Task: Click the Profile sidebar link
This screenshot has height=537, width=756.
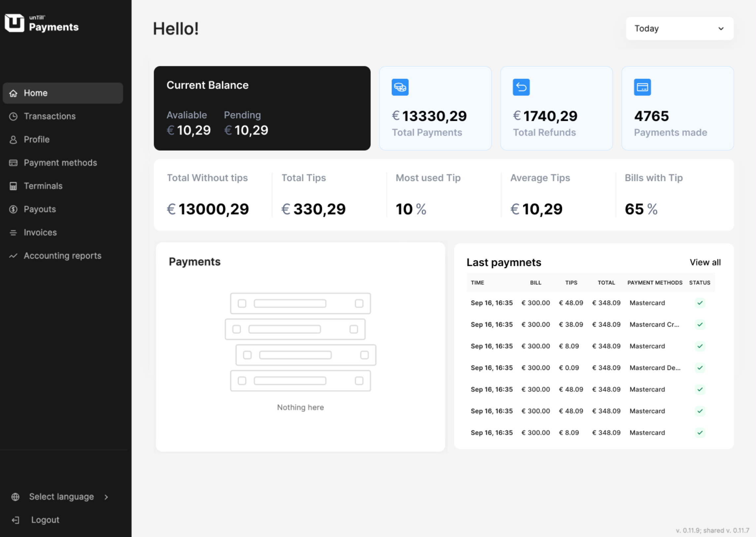Action: point(36,140)
